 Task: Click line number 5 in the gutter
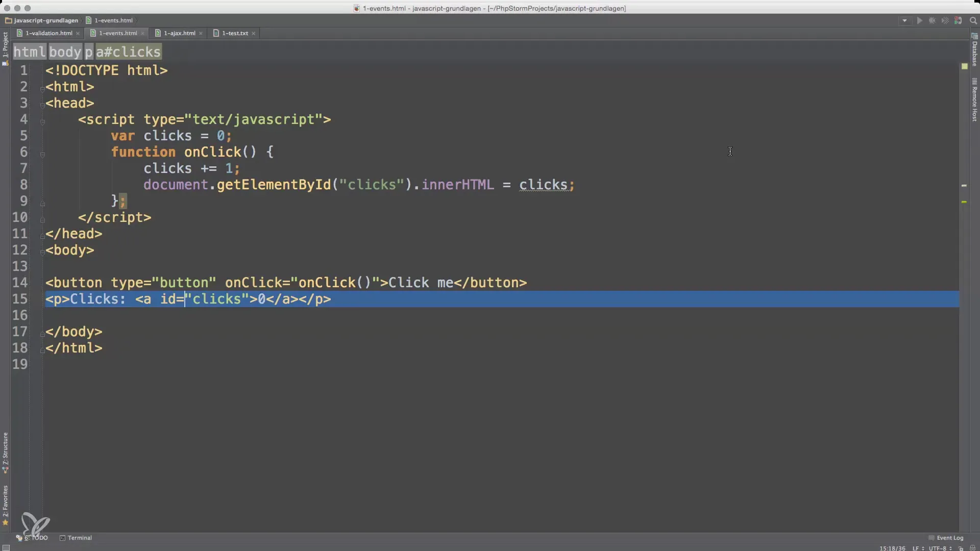point(23,136)
